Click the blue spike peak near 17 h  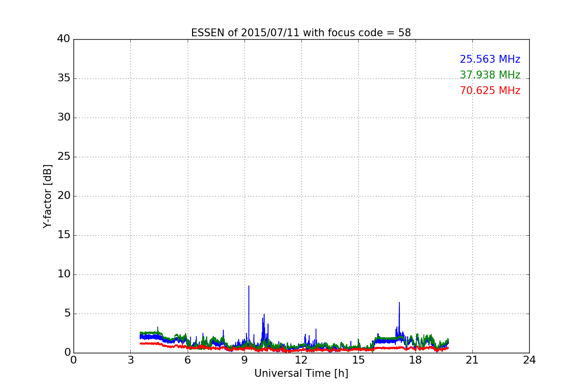399,303
